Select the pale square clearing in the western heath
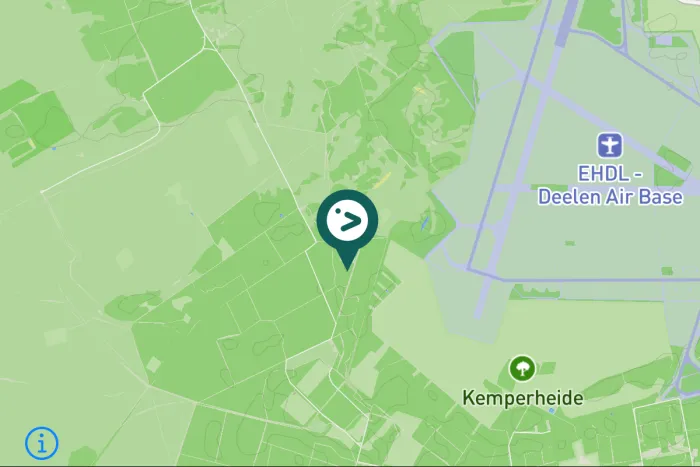 (125, 259)
